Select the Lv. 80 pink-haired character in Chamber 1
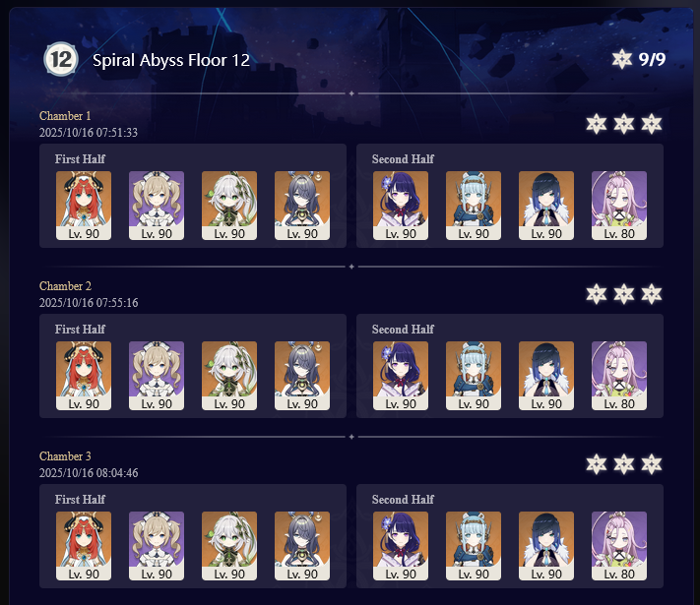Viewport: 700px width, 605px height. point(618,206)
